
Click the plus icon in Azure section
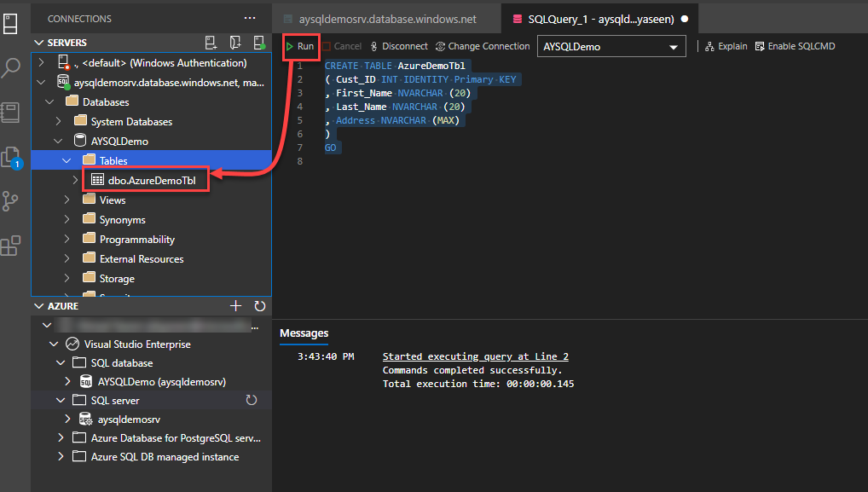click(236, 306)
